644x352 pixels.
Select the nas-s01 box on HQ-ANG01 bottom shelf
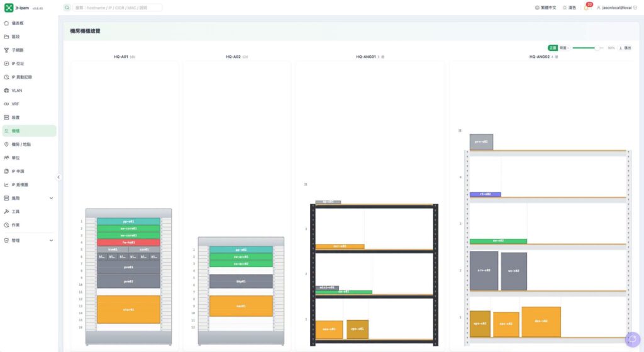[x=329, y=329]
